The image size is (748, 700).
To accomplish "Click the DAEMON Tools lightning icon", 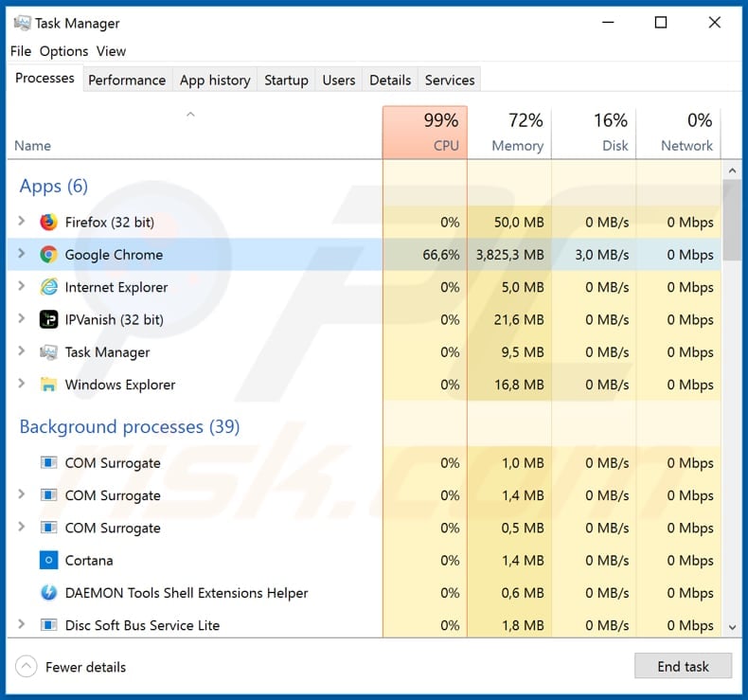I will [48, 593].
